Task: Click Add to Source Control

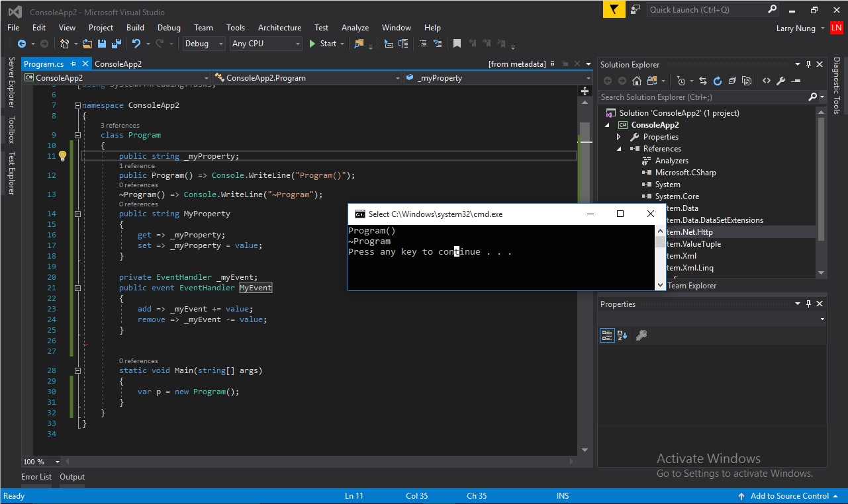Action: coord(789,496)
